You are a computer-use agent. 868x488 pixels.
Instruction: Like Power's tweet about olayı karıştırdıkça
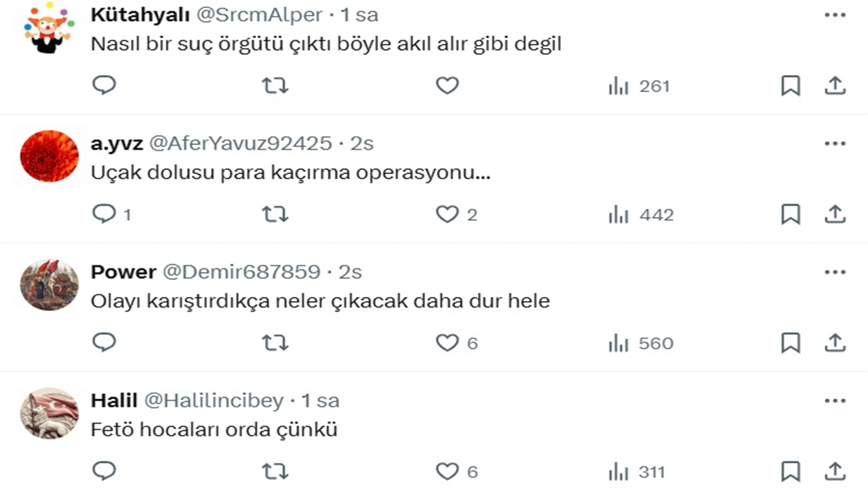(x=448, y=343)
